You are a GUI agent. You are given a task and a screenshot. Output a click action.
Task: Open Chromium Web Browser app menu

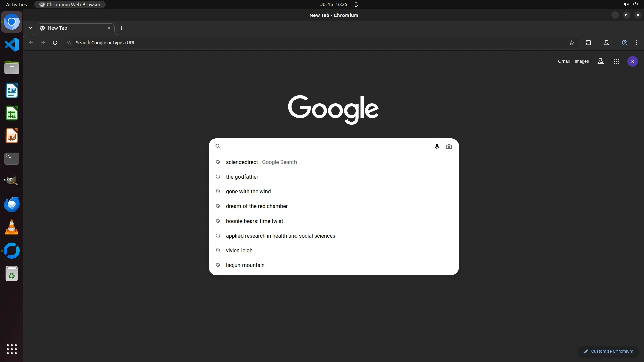pyautogui.click(x=70, y=4)
